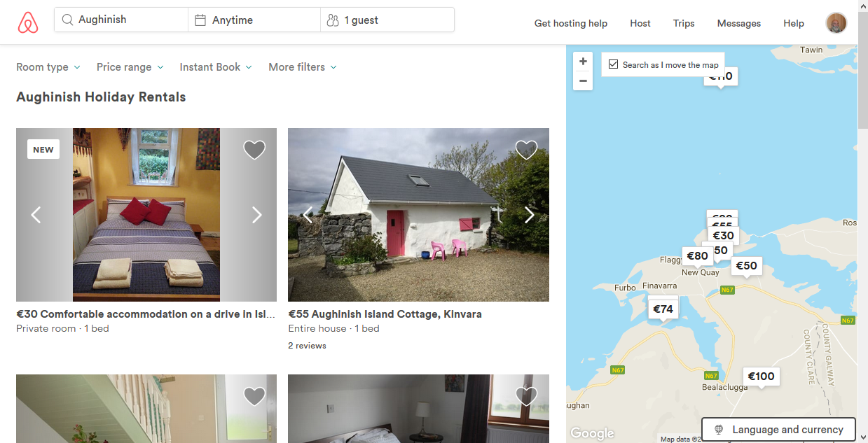The height and width of the screenshot is (443, 868).
Task: Open the More filters dropdown
Action: (302, 67)
